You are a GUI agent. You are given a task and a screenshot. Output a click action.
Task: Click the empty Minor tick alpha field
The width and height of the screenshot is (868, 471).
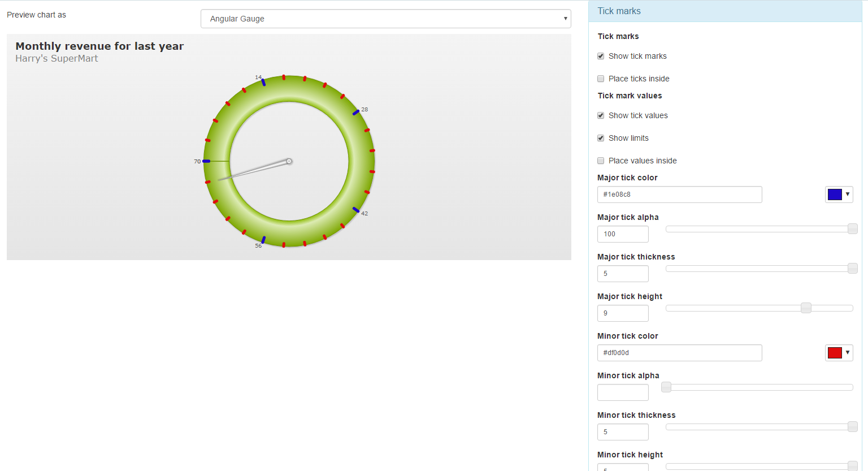(x=623, y=392)
